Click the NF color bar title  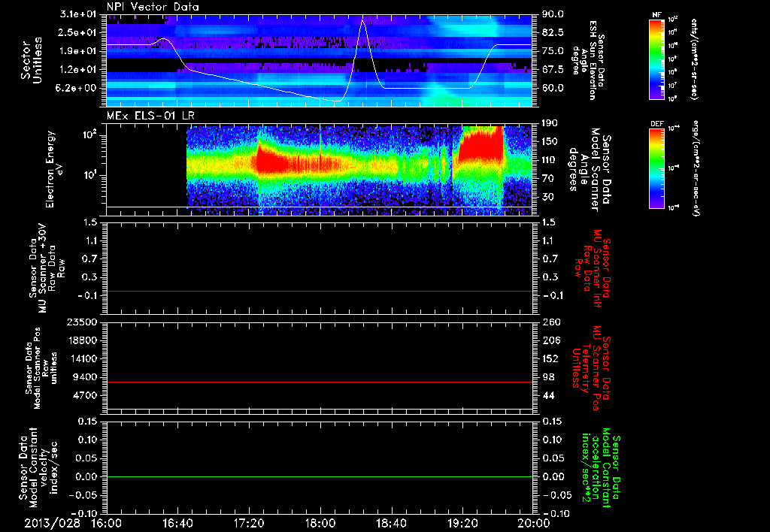pyautogui.click(x=656, y=15)
